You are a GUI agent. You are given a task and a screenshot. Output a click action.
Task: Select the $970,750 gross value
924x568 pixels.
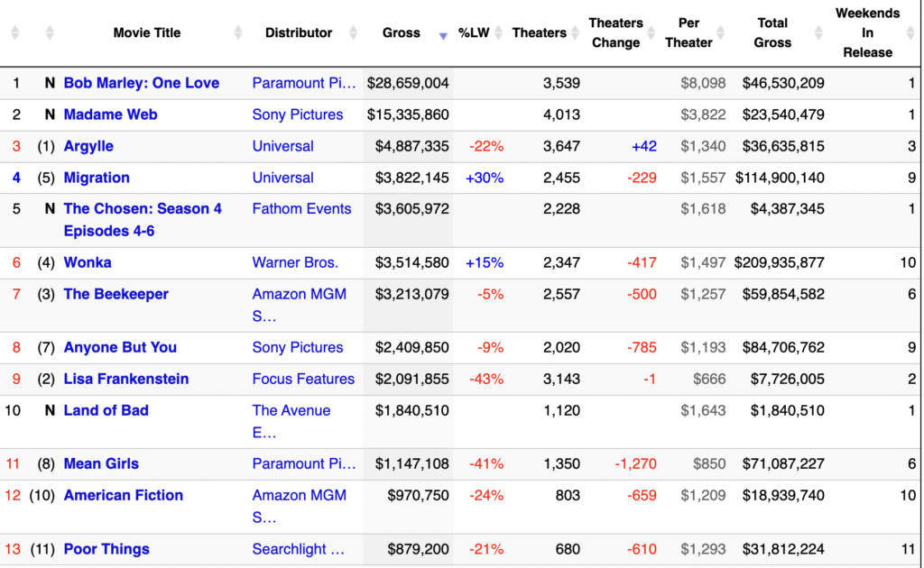(x=418, y=496)
